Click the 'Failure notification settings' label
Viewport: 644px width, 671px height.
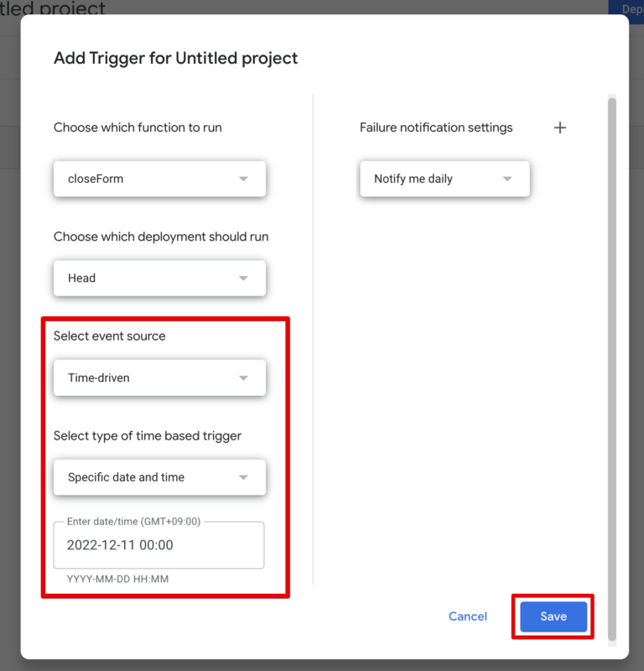(x=436, y=127)
